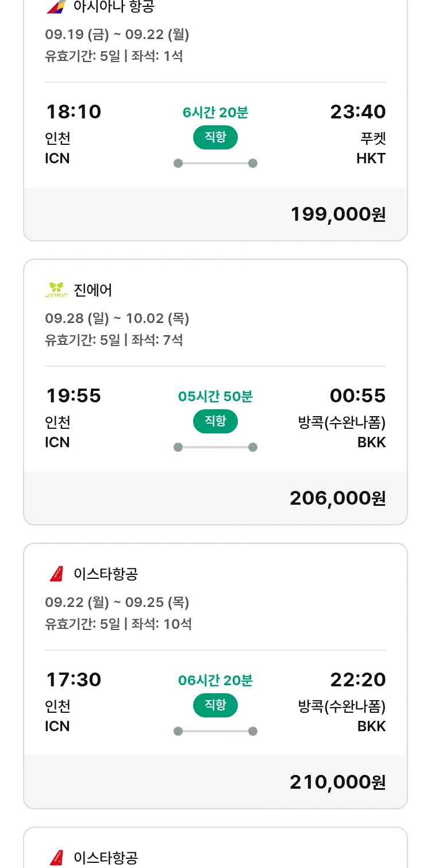The image size is (431, 868).
Task: Tap the 직항 badge on the 17:30 flight
Action: (215, 705)
